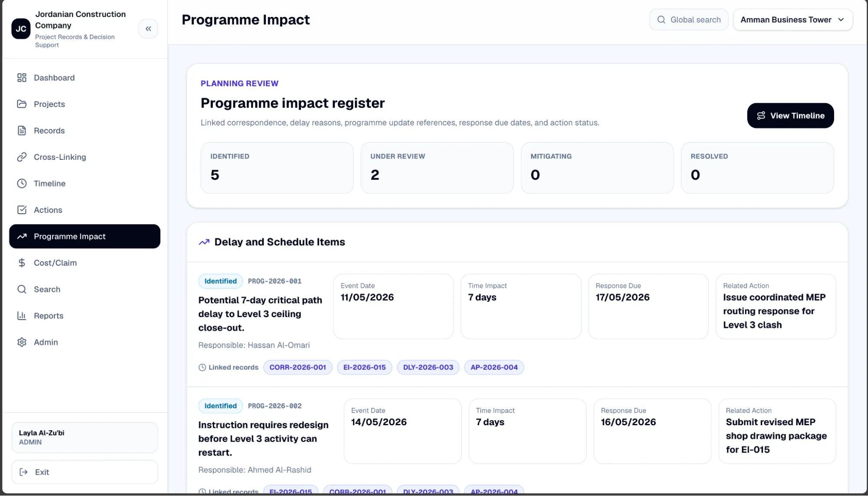Click the Timeline clock icon
This screenshot has width=868, height=496.
pyautogui.click(x=22, y=184)
